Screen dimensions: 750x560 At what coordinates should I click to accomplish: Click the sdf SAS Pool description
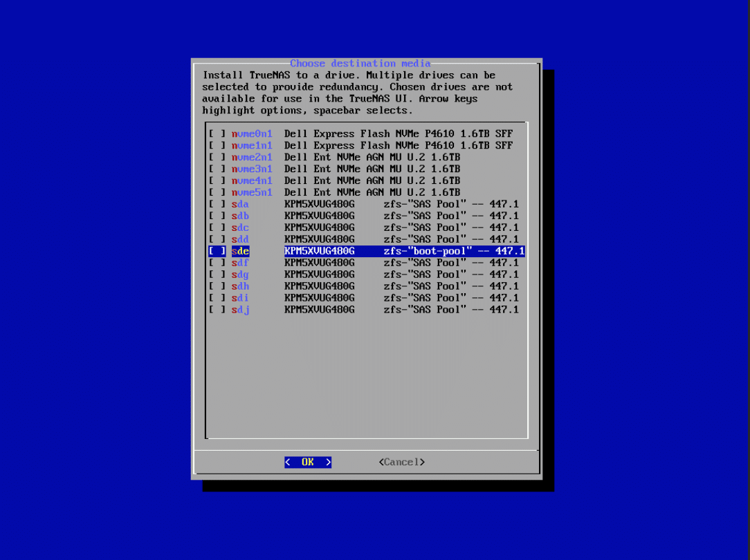click(402, 262)
